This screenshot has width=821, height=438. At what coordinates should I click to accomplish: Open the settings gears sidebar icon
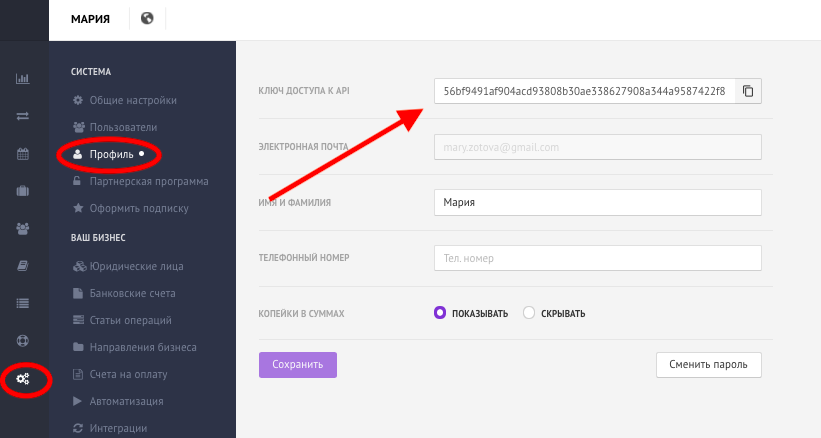tap(23, 378)
